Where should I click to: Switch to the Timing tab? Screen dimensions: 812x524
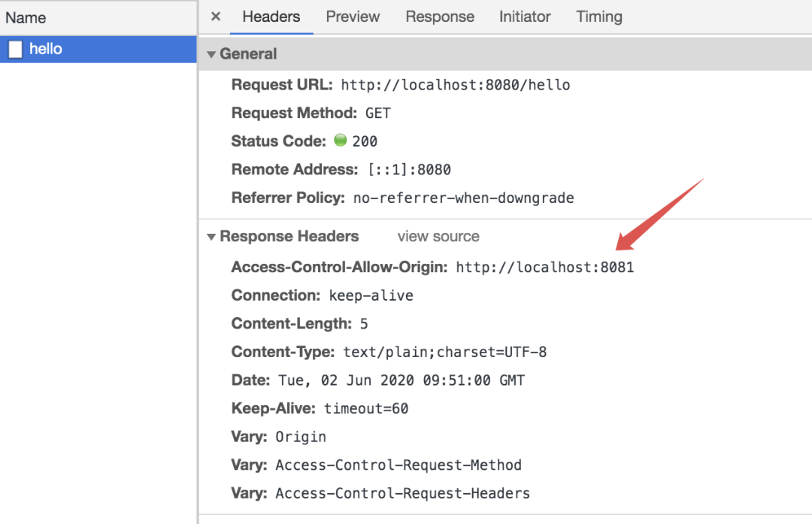click(x=599, y=17)
